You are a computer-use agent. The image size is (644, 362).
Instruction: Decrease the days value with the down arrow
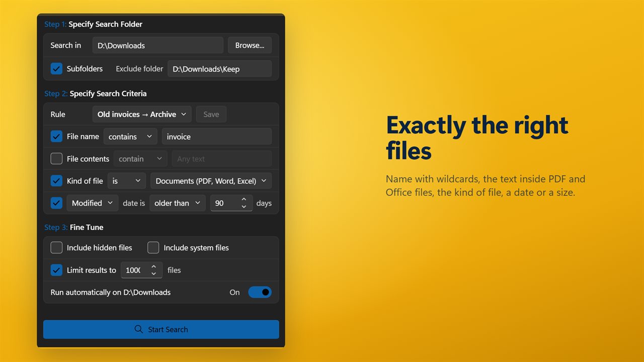[244, 207]
